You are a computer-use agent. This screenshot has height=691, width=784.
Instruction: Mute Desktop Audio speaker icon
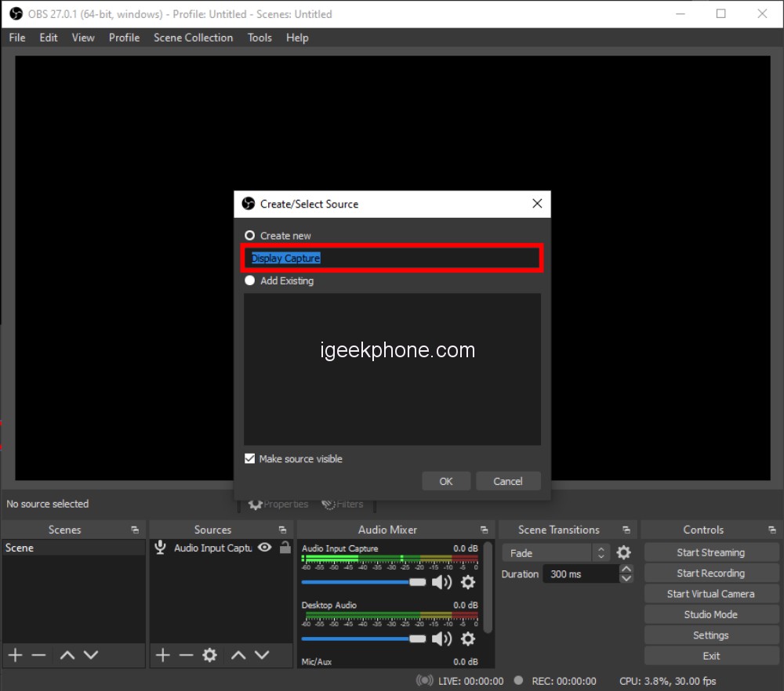(x=442, y=639)
